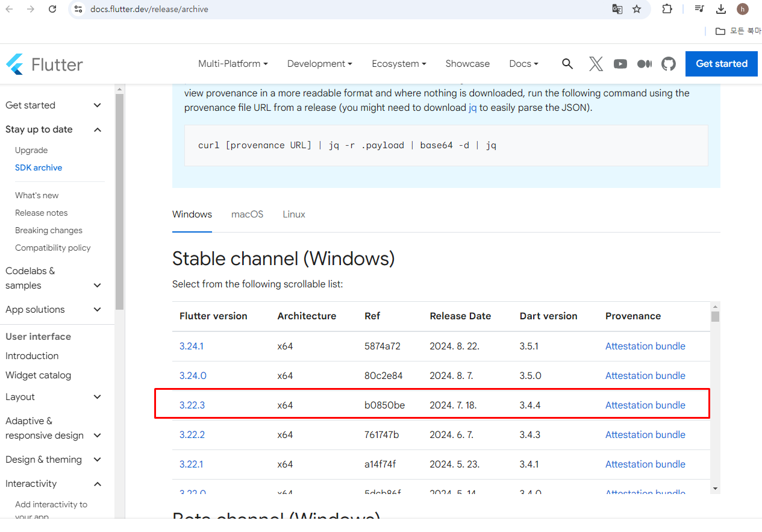
Task: Open the Chrome profile avatar
Action: 743,9
